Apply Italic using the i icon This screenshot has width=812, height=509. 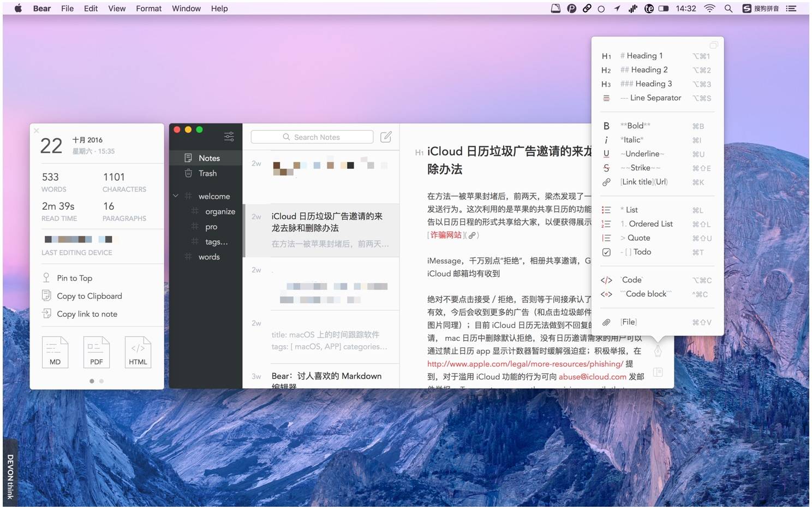[606, 140]
